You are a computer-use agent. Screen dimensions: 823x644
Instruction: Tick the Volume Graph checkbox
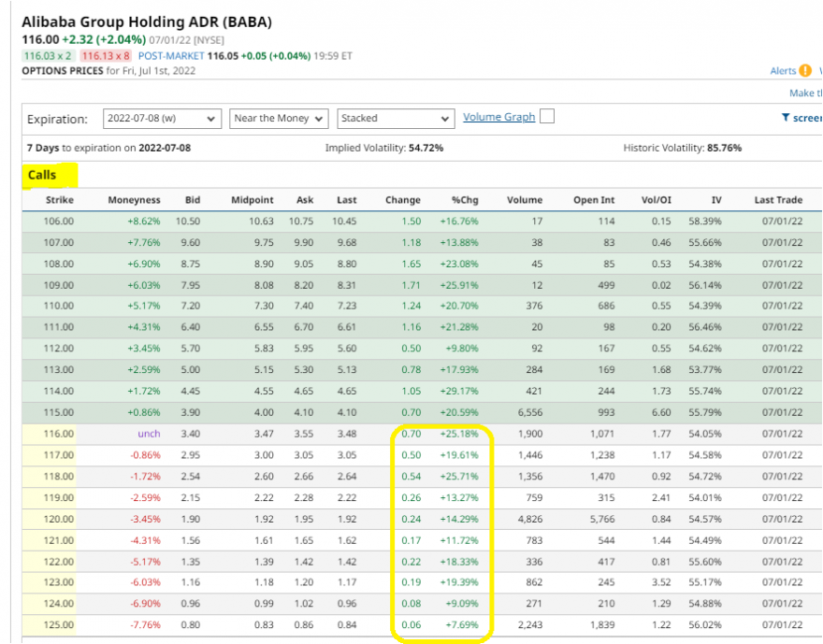[x=547, y=117]
